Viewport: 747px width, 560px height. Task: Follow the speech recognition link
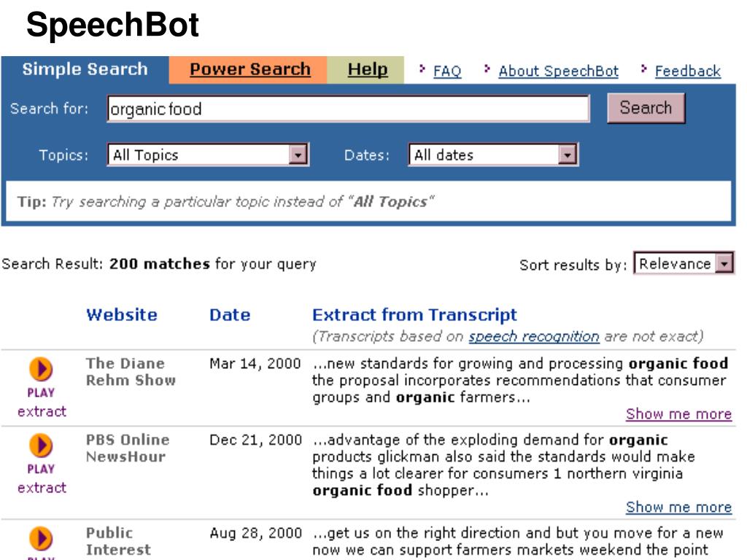pyautogui.click(x=533, y=337)
